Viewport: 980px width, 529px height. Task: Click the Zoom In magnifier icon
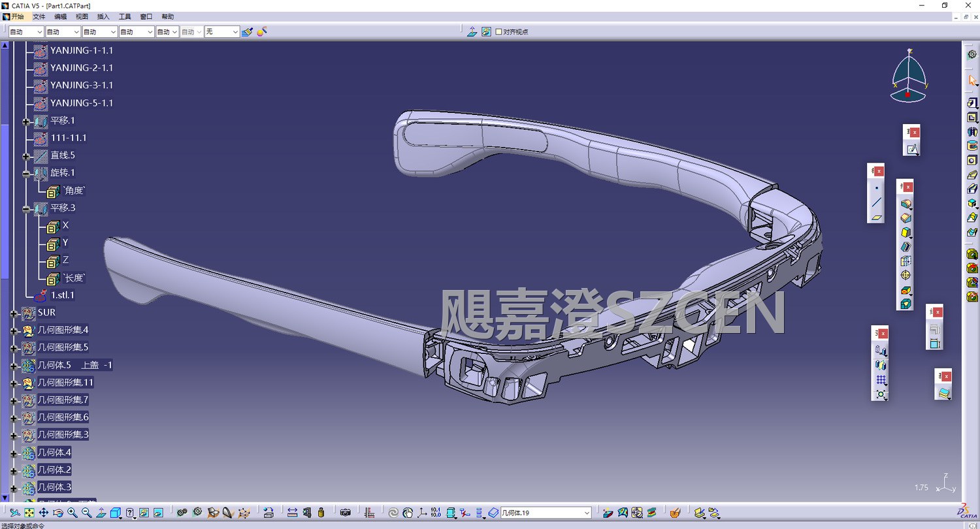point(73,513)
